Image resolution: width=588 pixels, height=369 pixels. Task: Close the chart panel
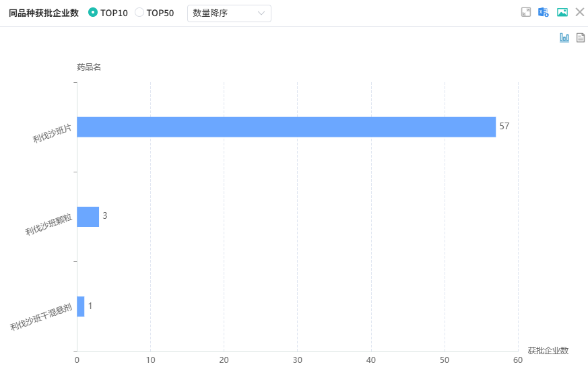tap(579, 12)
